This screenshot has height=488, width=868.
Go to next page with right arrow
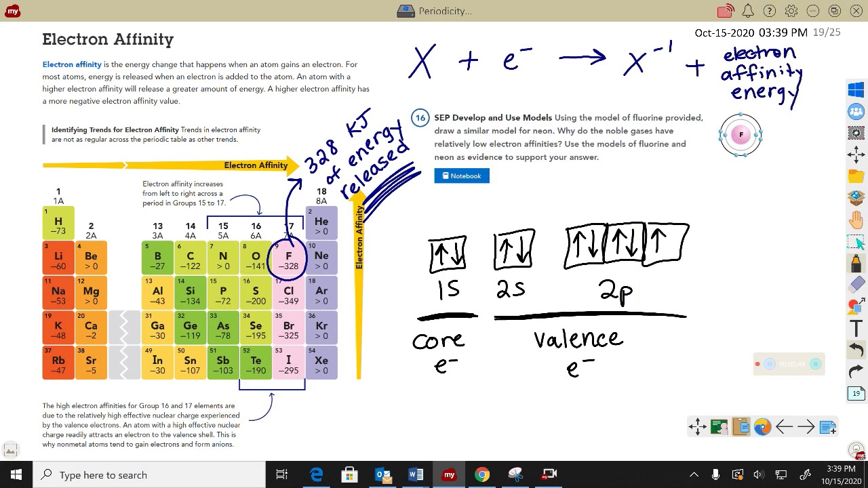point(806,426)
